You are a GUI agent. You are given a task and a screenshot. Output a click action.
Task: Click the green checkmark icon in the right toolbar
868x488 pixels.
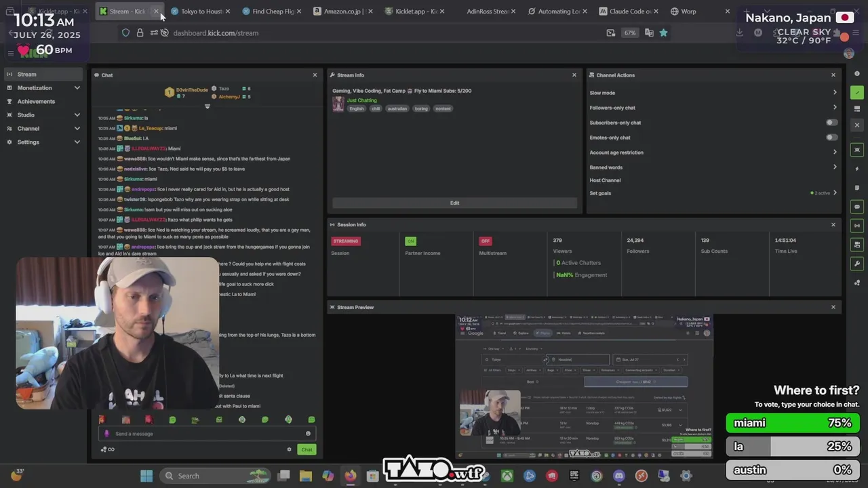(x=857, y=93)
